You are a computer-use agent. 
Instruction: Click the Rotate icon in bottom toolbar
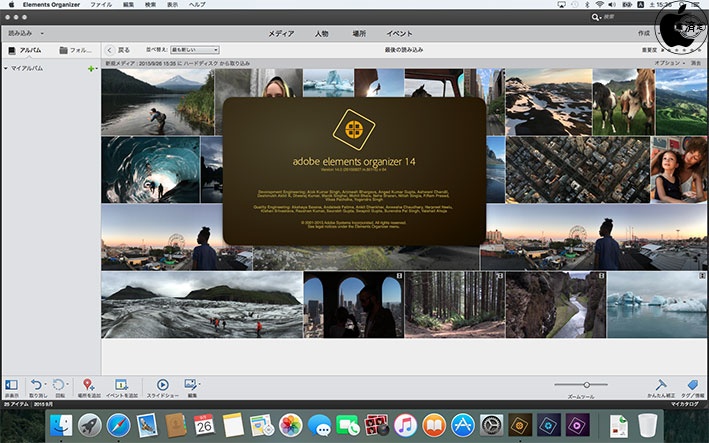60,383
